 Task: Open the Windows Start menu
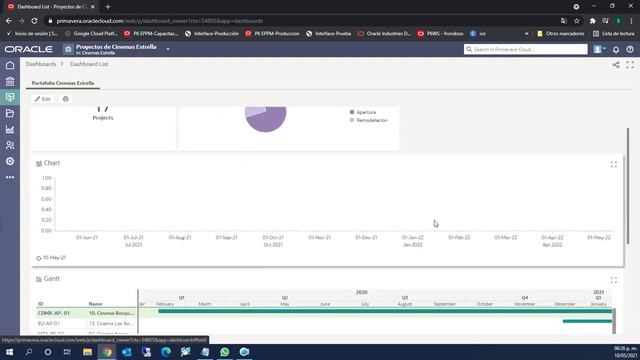click(9, 352)
